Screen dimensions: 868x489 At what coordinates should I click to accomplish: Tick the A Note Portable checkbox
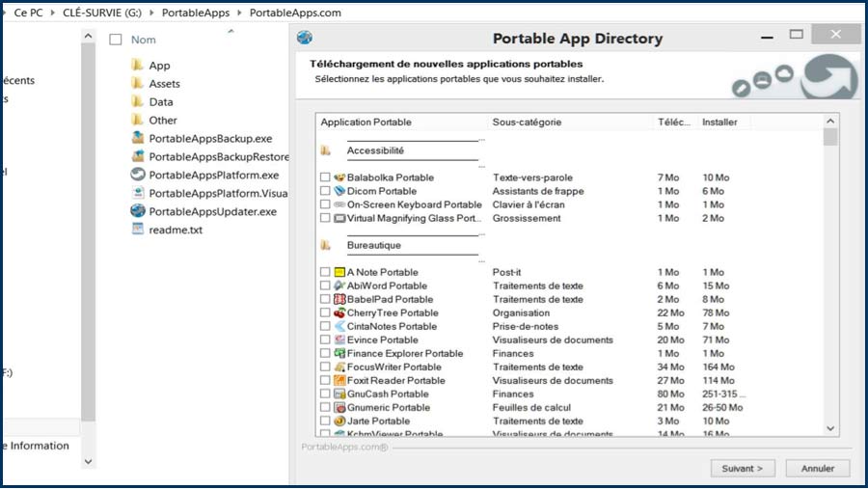click(325, 272)
